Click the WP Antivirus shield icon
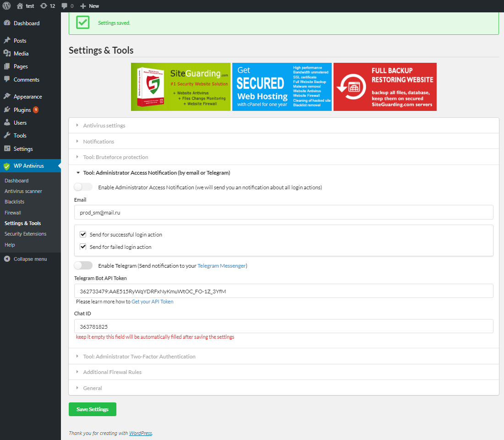Screen dimensions: 504x440 point(7,166)
